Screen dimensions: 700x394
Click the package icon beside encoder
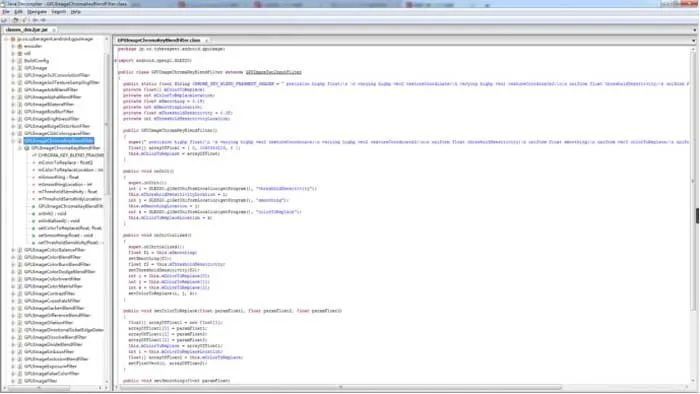pyautogui.click(x=20, y=46)
